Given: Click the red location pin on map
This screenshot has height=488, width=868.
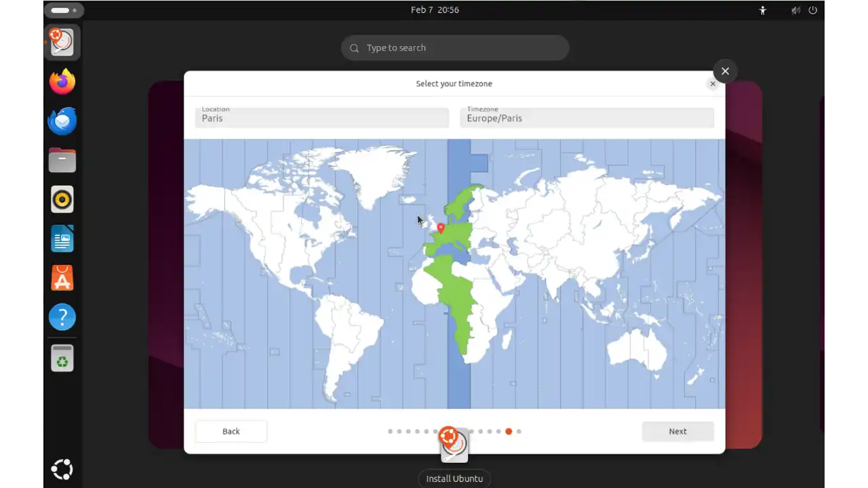Looking at the screenshot, I should (441, 228).
